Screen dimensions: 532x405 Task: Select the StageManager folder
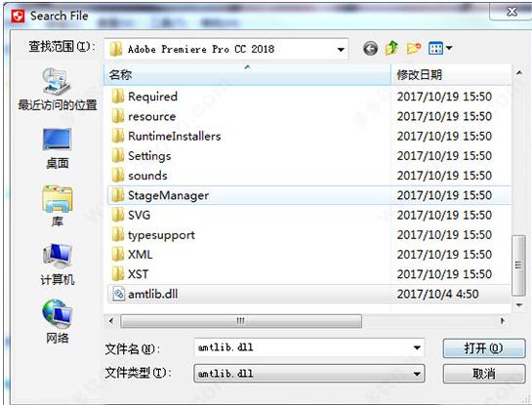[308, 195]
